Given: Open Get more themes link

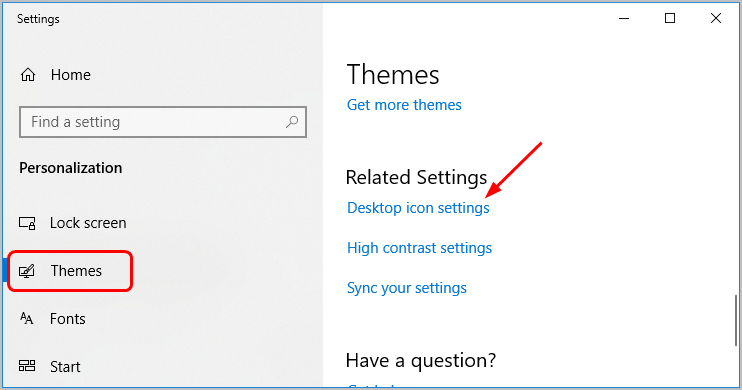Looking at the screenshot, I should pyautogui.click(x=404, y=105).
